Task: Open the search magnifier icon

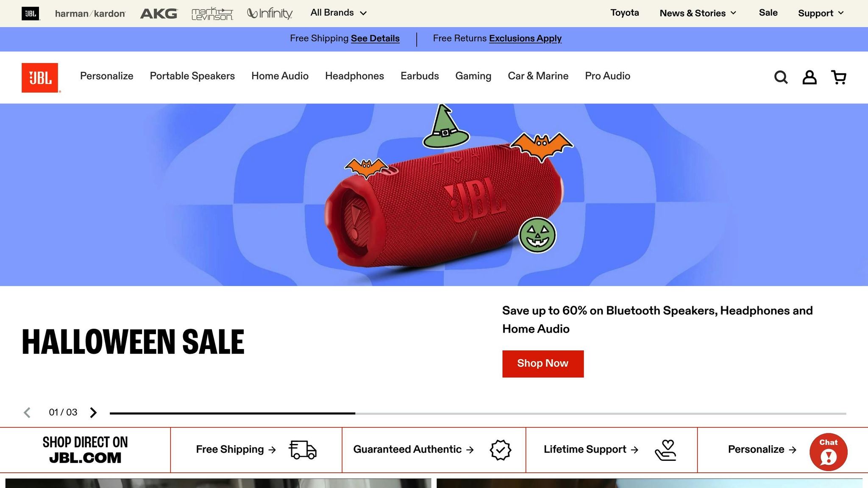Action: [x=781, y=78]
